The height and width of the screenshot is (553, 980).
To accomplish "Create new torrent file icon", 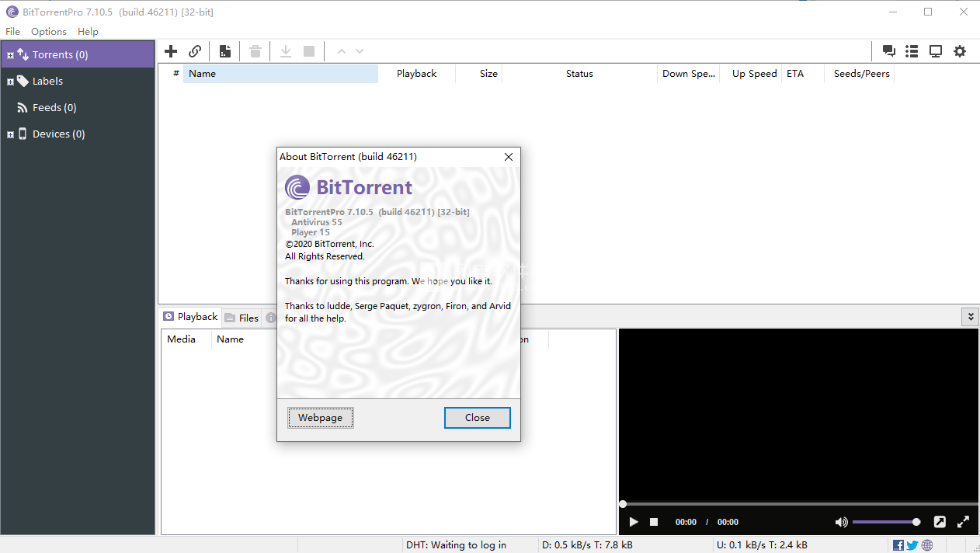I will [x=224, y=51].
